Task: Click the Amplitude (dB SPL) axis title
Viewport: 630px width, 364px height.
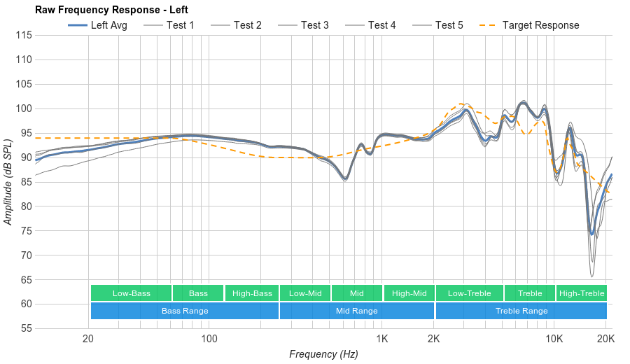Action: pyautogui.click(x=8, y=182)
